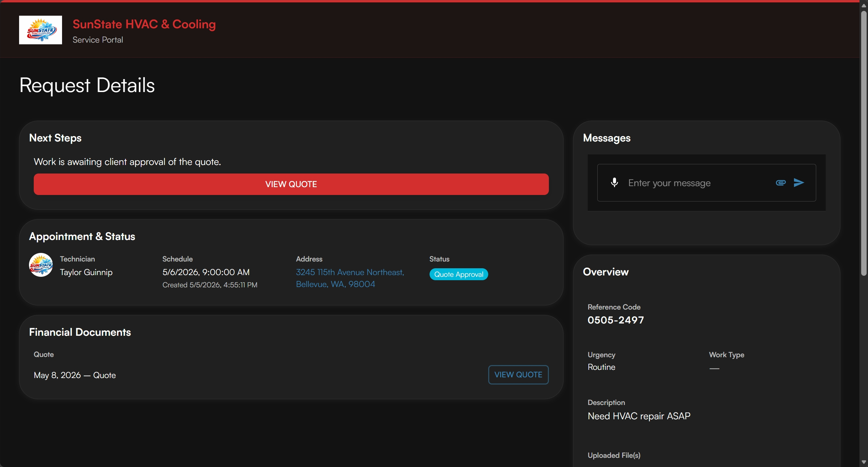
Task: Click the paperclip attachment icon
Action: click(x=781, y=183)
